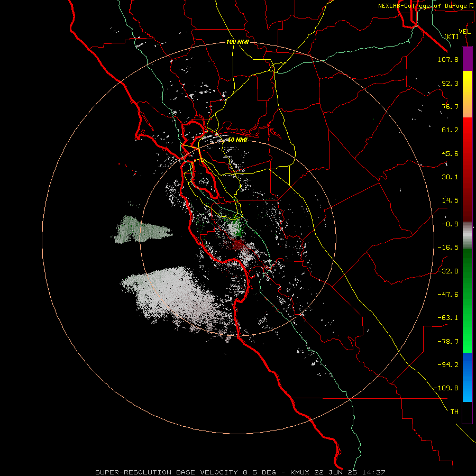Click the 76.7 velocity scale value

click(450, 106)
